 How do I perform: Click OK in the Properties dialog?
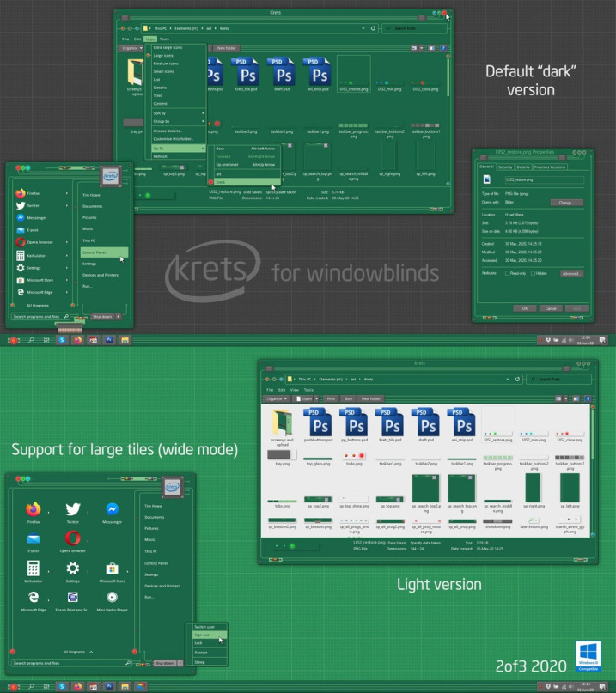(524, 308)
